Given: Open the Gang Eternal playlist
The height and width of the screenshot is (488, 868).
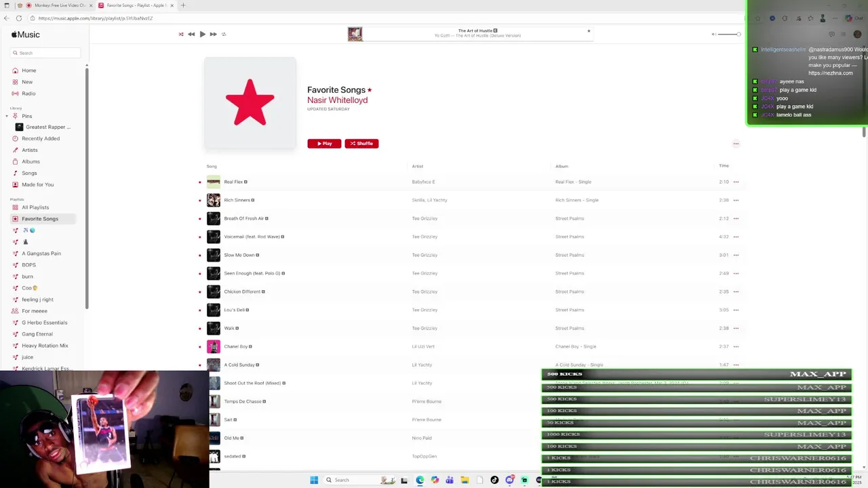Looking at the screenshot, I should click(37, 334).
